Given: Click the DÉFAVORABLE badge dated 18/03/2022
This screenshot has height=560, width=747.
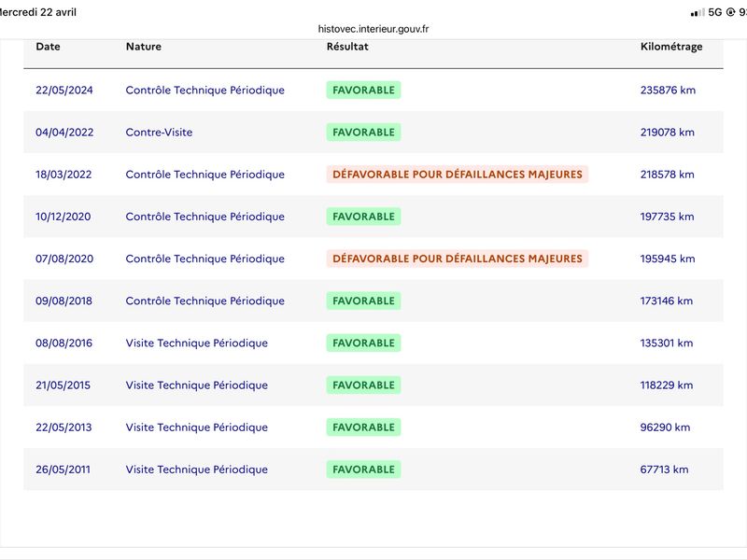Looking at the screenshot, I should pyautogui.click(x=458, y=175).
